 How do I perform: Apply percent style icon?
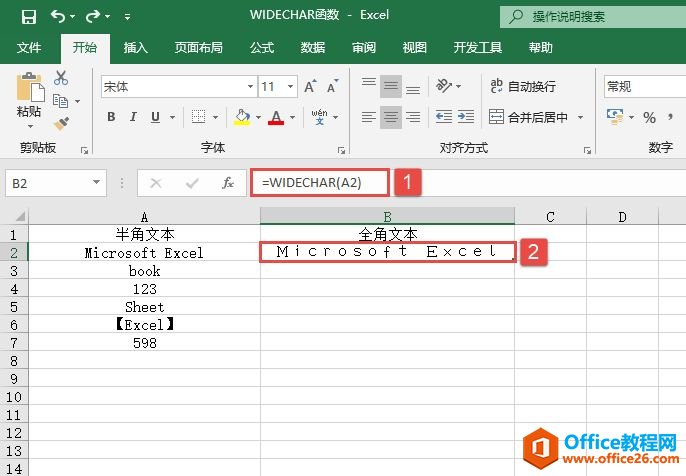[x=649, y=117]
